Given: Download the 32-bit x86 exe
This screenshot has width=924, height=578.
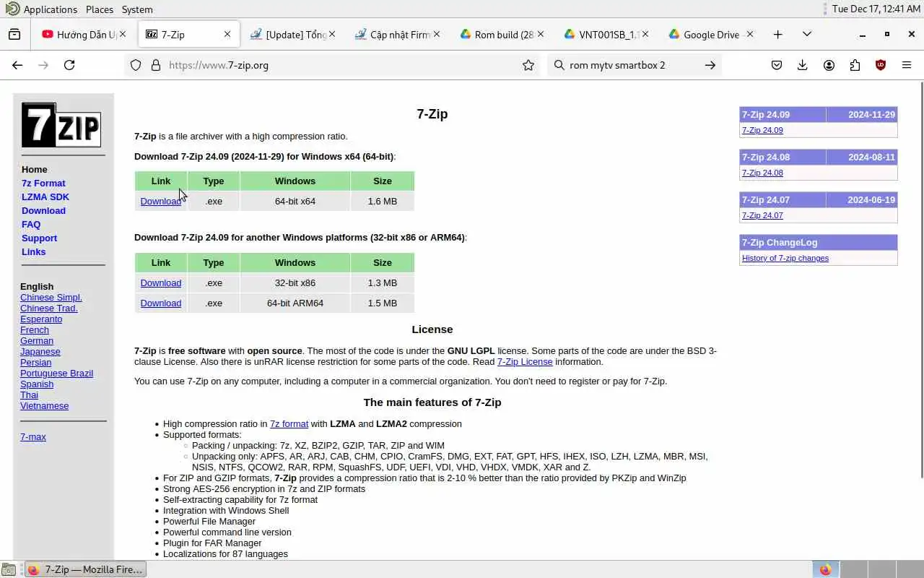Looking at the screenshot, I should click(x=160, y=283).
